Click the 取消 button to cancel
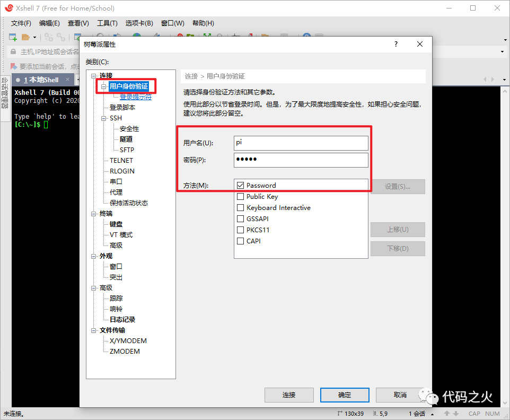The width and height of the screenshot is (510, 420). (400, 395)
